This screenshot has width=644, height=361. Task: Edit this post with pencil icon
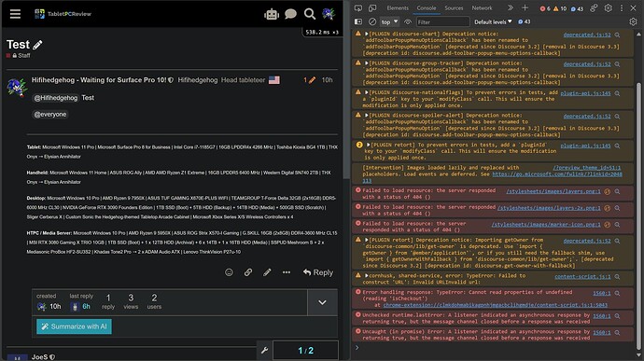click(x=267, y=272)
